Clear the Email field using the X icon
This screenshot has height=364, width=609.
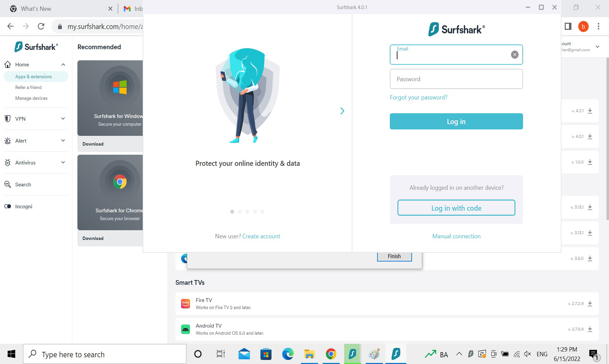pos(514,54)
